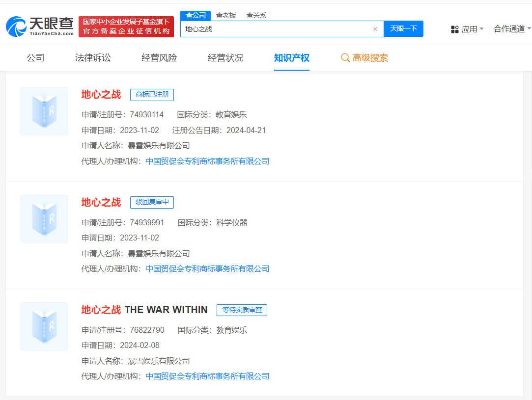The height and width of the screenshot is (400, 532).
Task: Open the 地心之战 trademark in the second result
Action: (x=100, y=202)
